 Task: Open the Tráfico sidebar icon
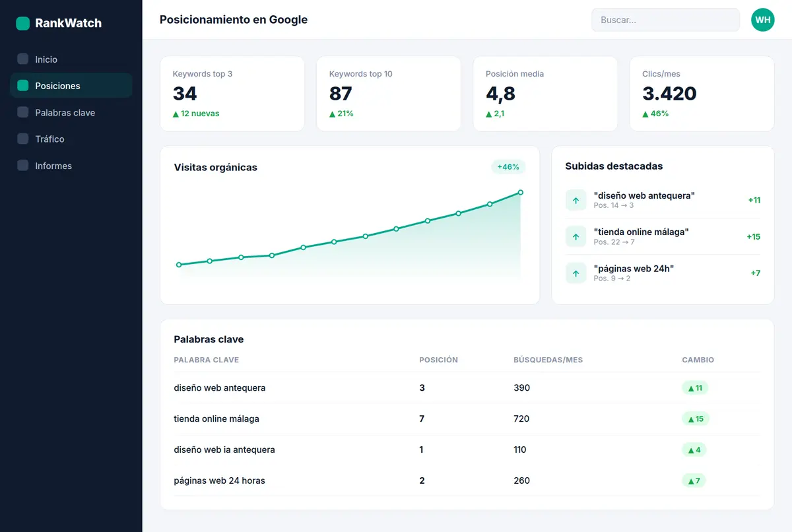tap(23, 139)
